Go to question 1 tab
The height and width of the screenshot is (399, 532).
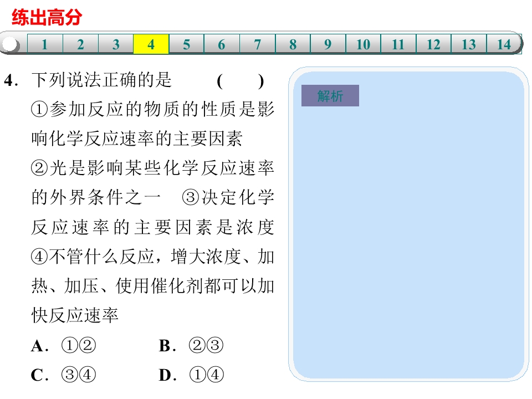tap(45, 44)
